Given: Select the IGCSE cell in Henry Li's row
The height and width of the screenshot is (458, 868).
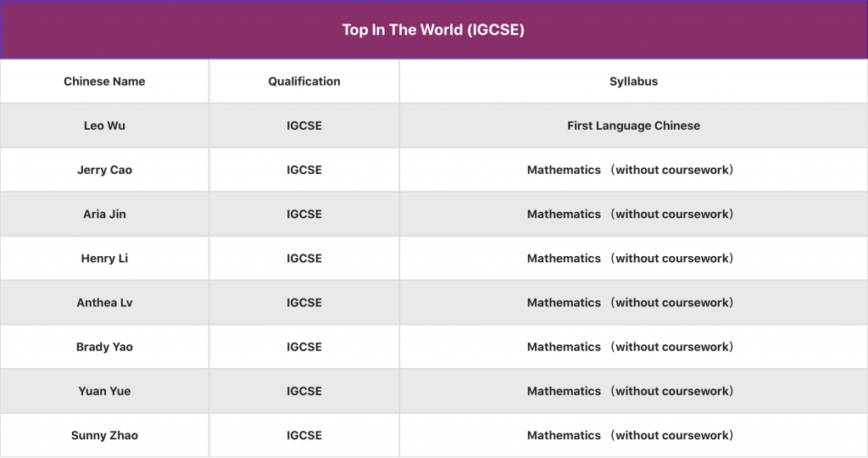Looking at the screenshot, I should coord(304,258).
